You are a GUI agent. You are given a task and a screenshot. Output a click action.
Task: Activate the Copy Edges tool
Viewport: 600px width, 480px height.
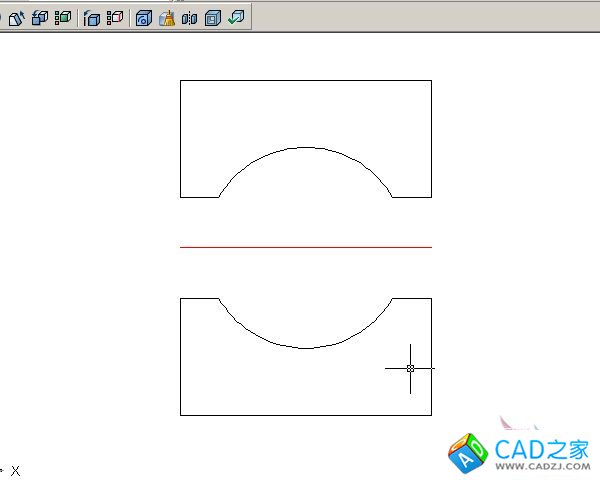tap(92, 17)
